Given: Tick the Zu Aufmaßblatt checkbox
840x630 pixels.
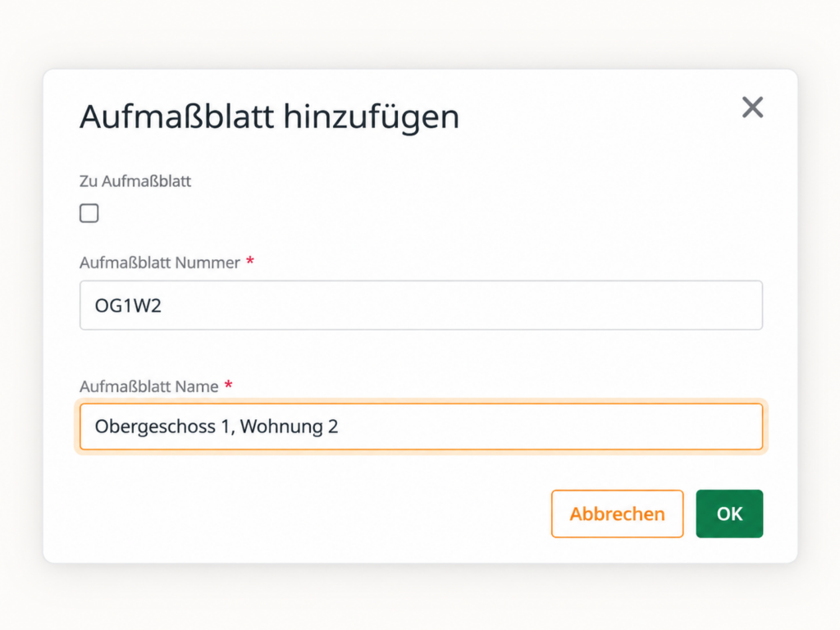Looking at the screenshot, I should [x=89, y=213].
